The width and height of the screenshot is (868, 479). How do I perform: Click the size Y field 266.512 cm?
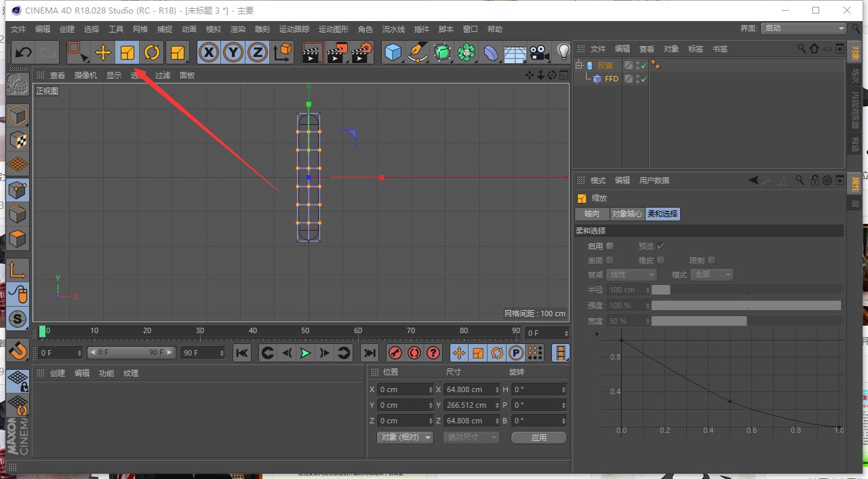[472, 405]
